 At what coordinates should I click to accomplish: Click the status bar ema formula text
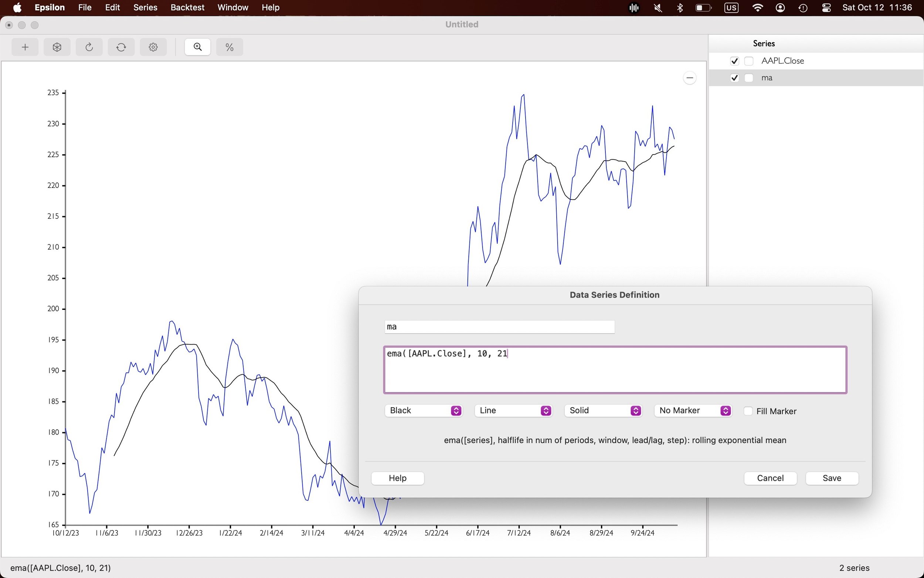[x=60, y=568]
